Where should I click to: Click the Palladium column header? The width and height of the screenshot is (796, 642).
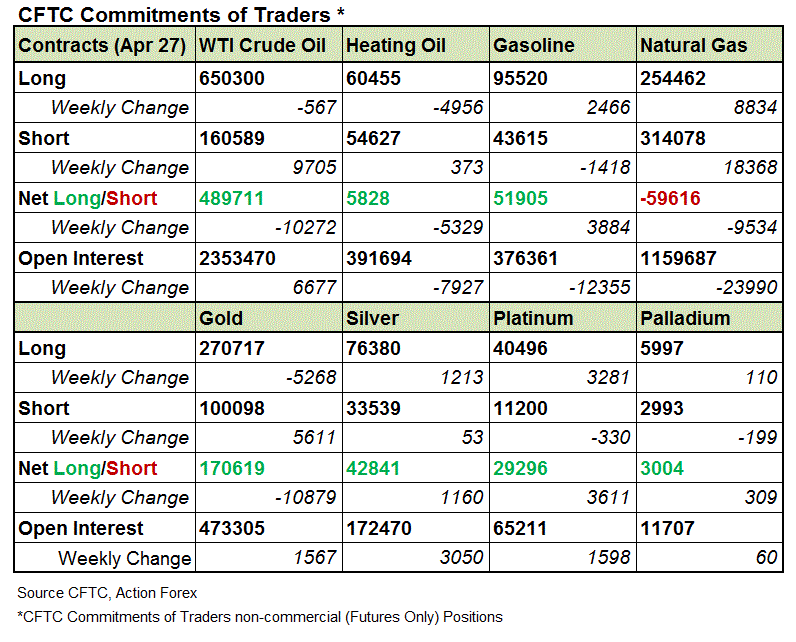point(685,318)
